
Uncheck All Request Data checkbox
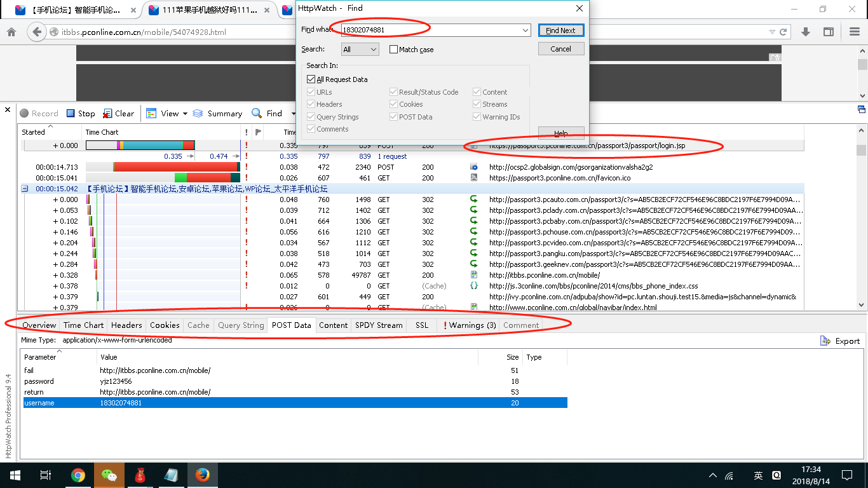tap(311, 79)
